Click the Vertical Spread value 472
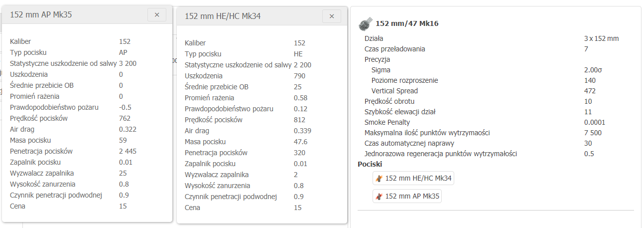644x228 pixels. 590,91
